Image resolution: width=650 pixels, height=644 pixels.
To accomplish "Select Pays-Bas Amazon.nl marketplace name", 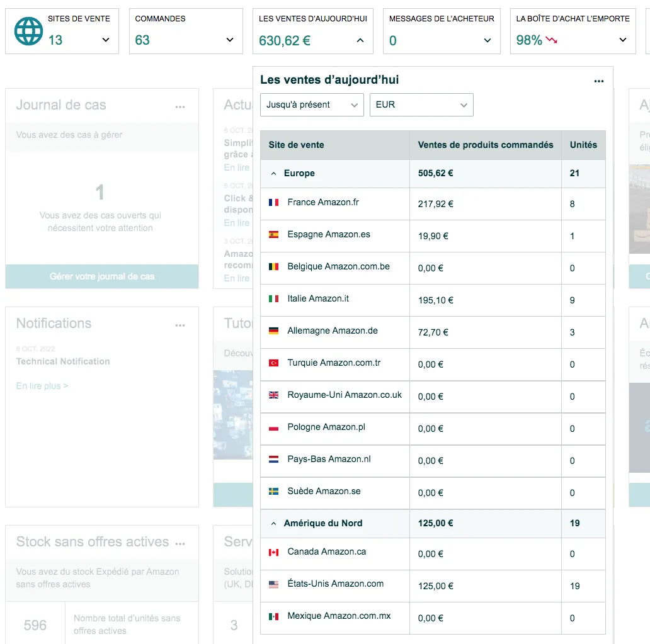I will [329, 459].
